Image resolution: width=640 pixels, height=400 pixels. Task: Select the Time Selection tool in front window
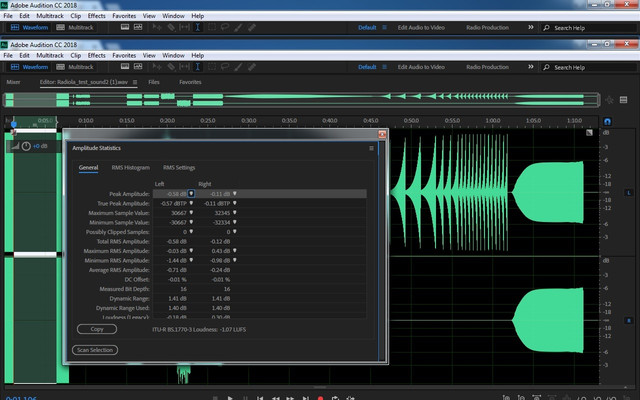pyautogui.click(x=198, y=67)
